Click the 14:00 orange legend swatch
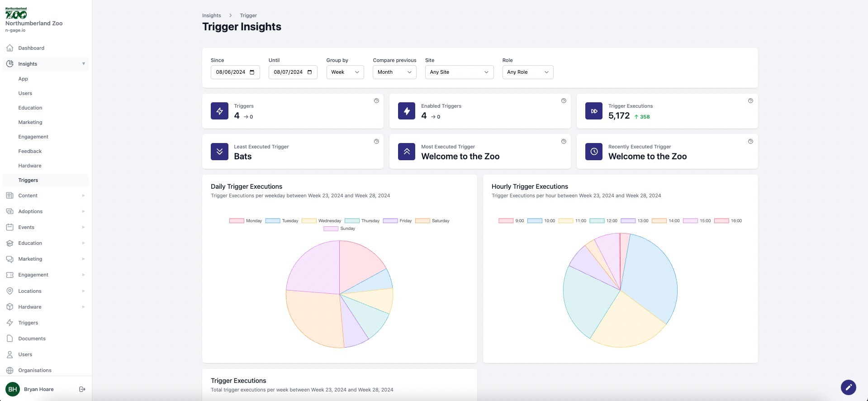 (659, 221)
